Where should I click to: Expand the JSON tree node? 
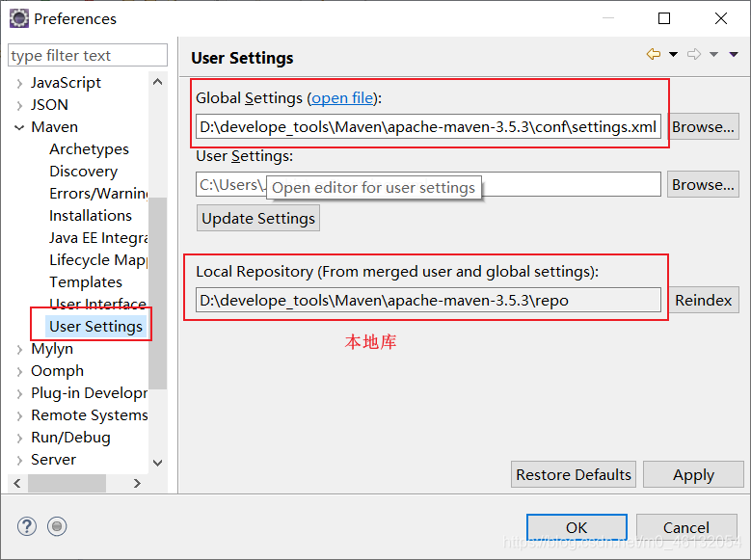tap(19, 105)
